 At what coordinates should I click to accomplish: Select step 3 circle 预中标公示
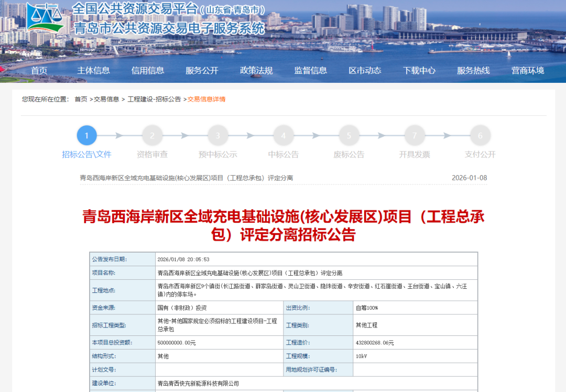(x=217, y=135)
